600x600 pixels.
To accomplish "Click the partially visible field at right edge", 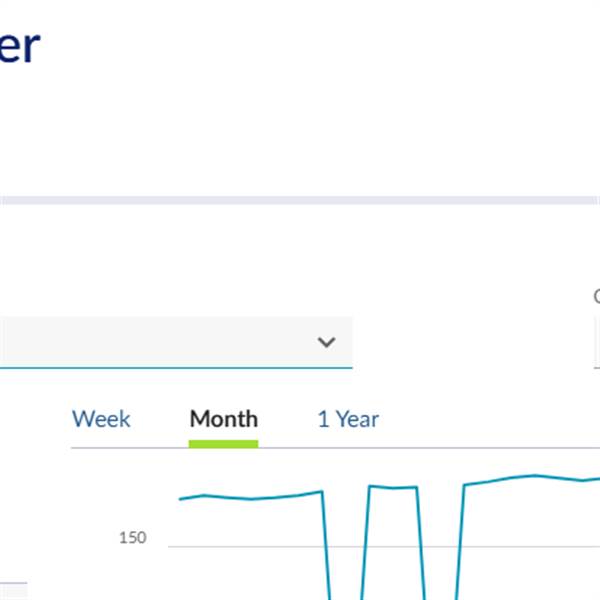I will 597,342.
